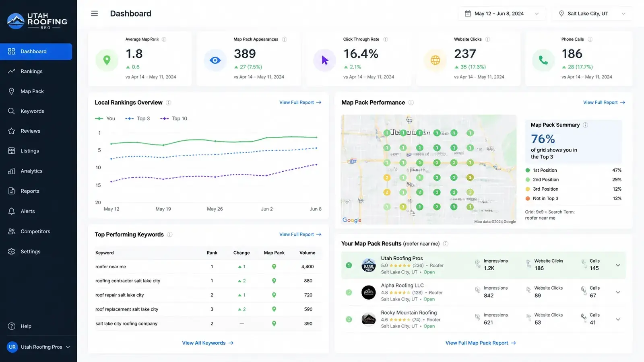Click the Not in Top 3 orange legend dot
The image size is (644, 362).
(528, 199)
